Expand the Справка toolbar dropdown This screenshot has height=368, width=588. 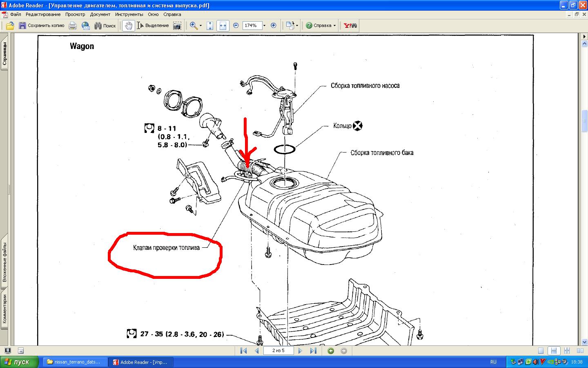334,26
